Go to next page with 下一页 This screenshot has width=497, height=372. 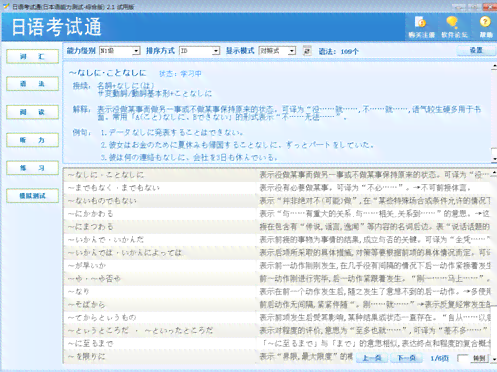click(x=406, y=358)
